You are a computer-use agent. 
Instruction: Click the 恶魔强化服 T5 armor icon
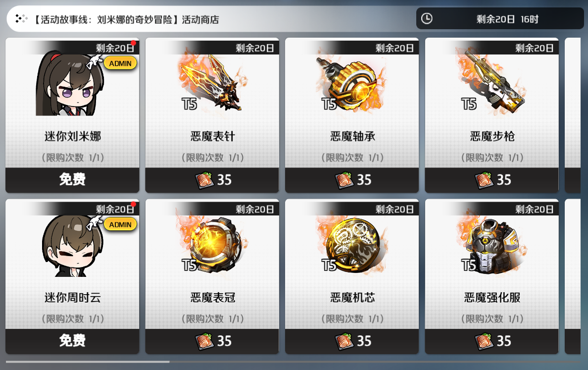click(491, 245)
